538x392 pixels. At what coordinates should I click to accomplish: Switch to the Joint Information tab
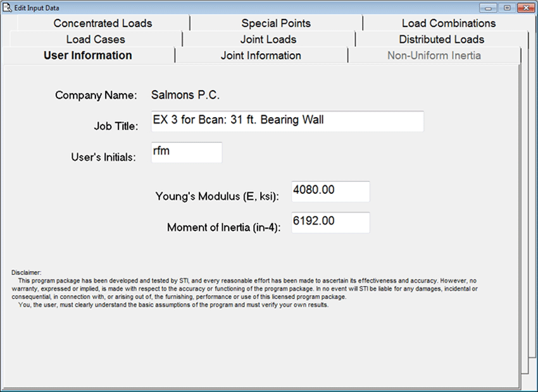261,56
